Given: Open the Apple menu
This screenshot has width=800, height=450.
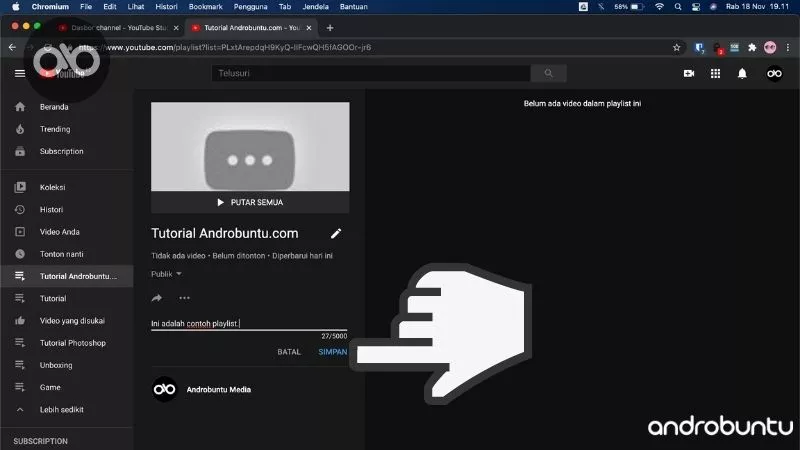Looking at the screenshot, I should 15,7.
